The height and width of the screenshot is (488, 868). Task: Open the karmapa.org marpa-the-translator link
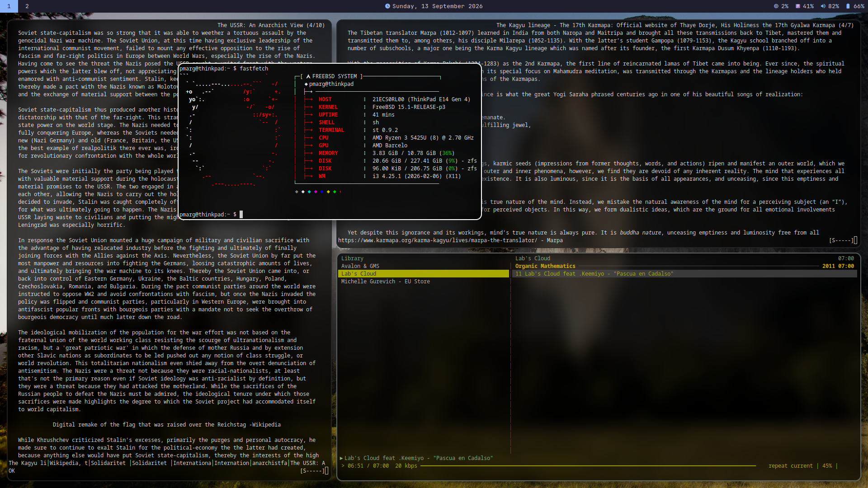tap(438, 240)
